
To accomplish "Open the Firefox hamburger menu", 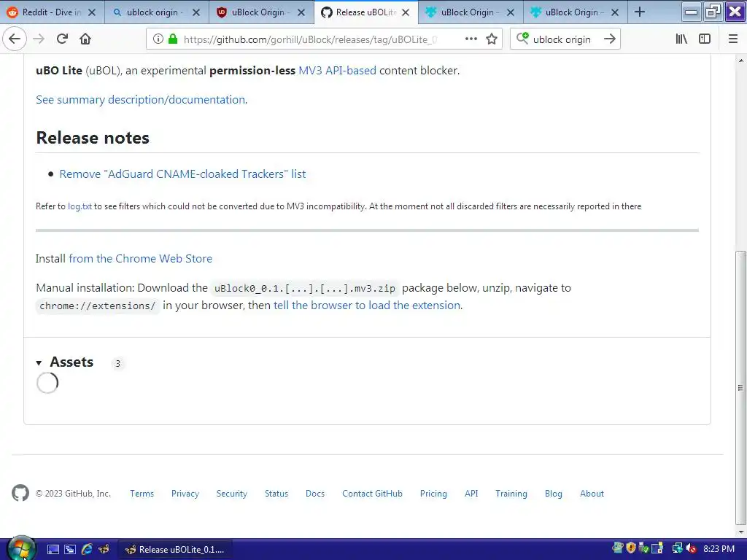I will 733,39.
